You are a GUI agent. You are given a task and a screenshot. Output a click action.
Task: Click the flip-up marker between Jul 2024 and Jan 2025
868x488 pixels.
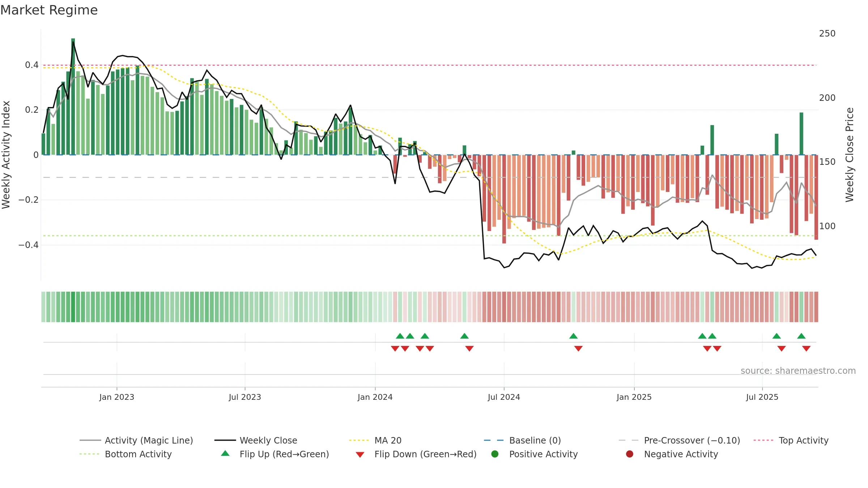click(573, 336)
